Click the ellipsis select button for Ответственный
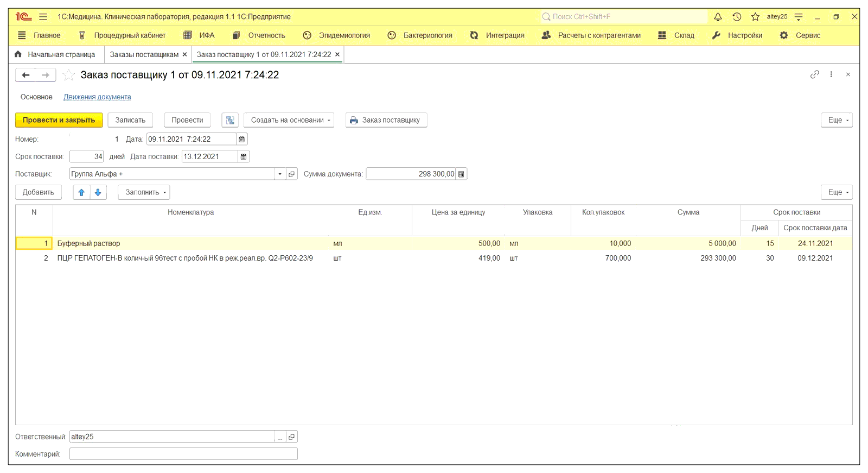The height and width of the screenshot is (473, 868). pyautogui.click(x=280, y=437)
